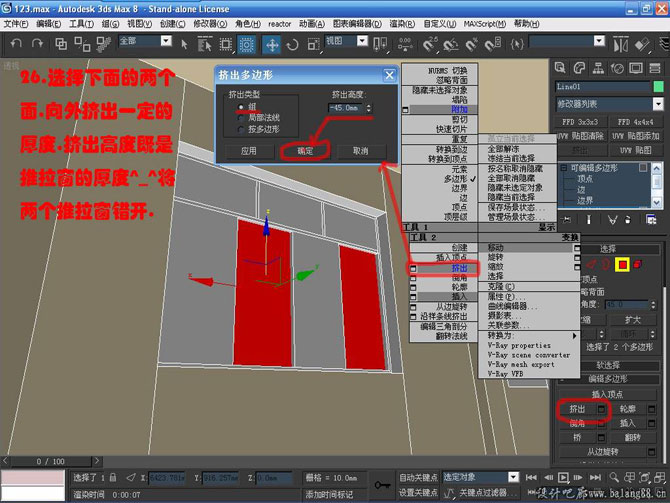Click the Zoom Extents viewport icon

coord(644,477)
